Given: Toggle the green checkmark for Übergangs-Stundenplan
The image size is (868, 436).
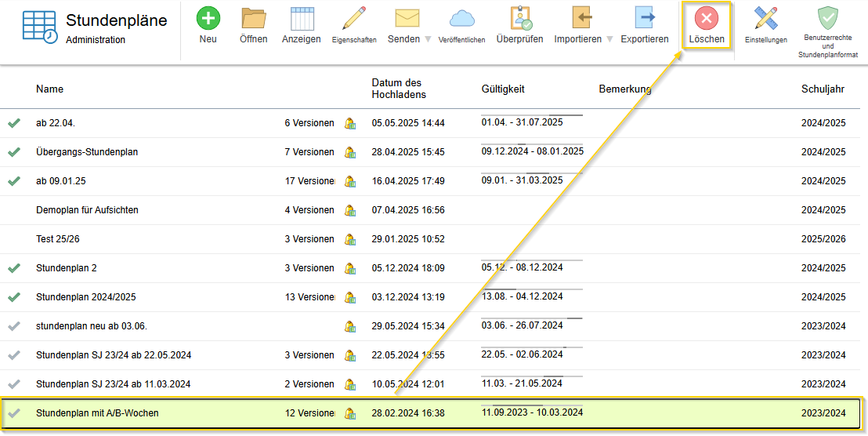Looking at the screenshot, I should [x=14, y=152].
